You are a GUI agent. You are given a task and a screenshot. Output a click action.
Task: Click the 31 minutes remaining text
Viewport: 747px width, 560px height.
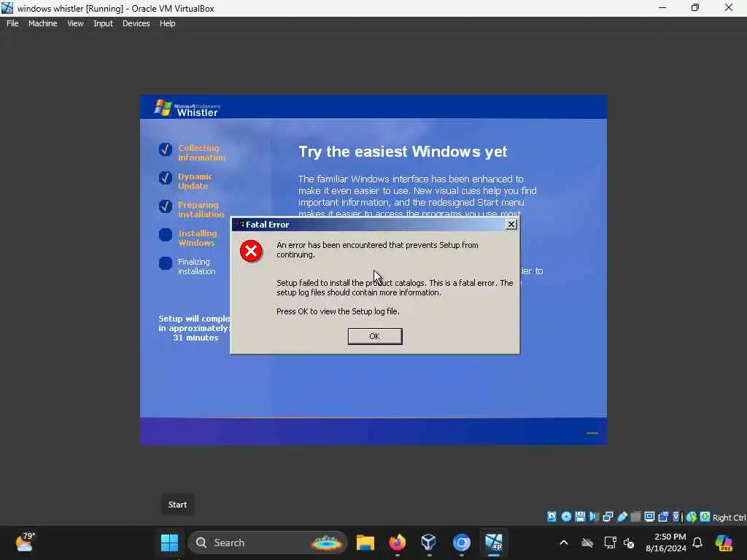click(196, 338)
